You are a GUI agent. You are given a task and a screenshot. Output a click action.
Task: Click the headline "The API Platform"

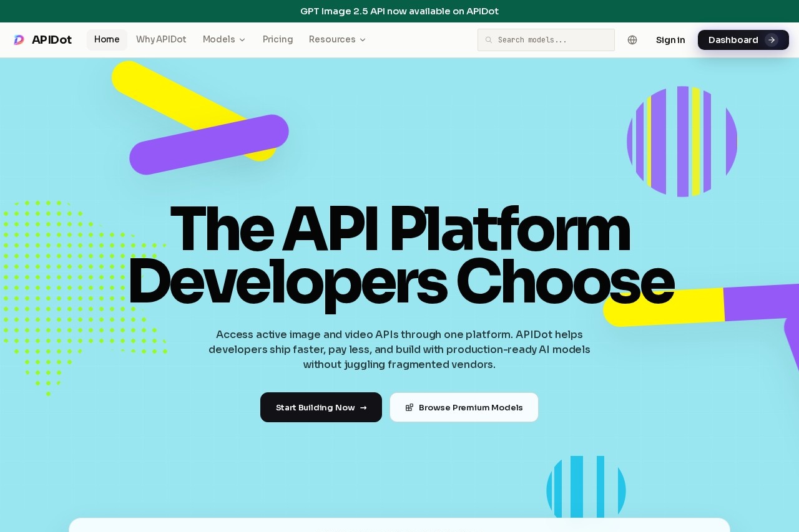point(400,229)
